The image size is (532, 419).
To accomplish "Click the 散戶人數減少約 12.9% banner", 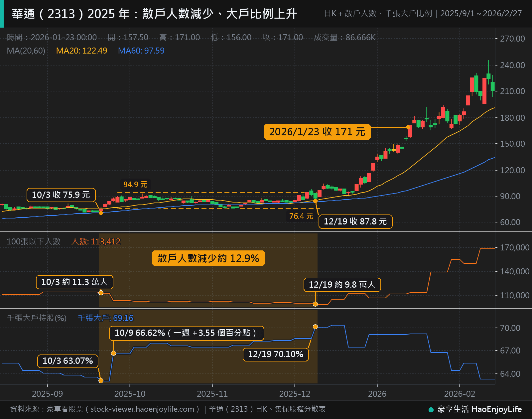I will coord(208,258).
